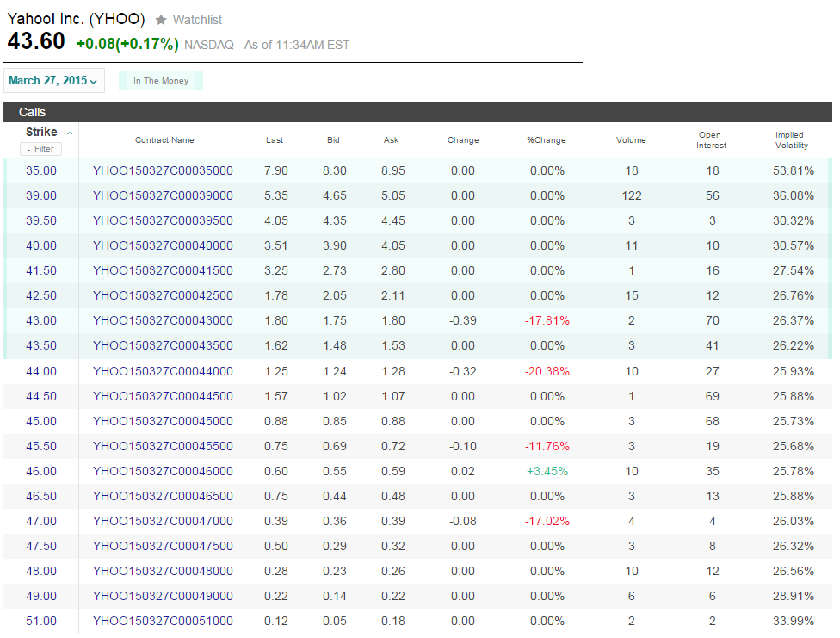Image resolution: width=840 pixels, height=638 pixels.
Task: Sort by Contract Name column header
Action: [164, 140]
